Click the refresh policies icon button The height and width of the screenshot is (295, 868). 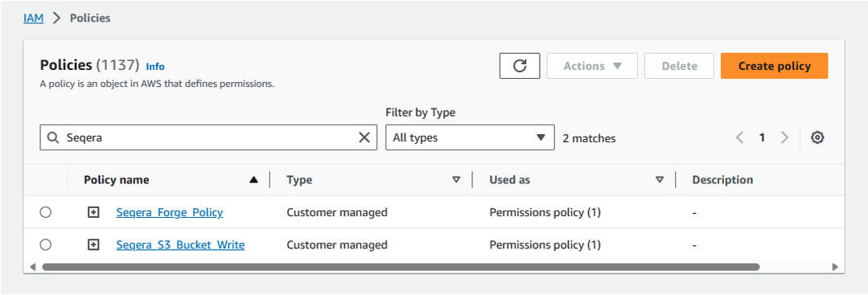(x=519, y=66)
